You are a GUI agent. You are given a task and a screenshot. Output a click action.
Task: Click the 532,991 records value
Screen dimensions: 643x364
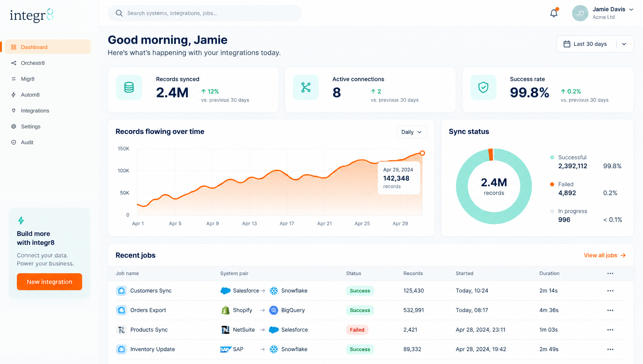tap(414, 310)
